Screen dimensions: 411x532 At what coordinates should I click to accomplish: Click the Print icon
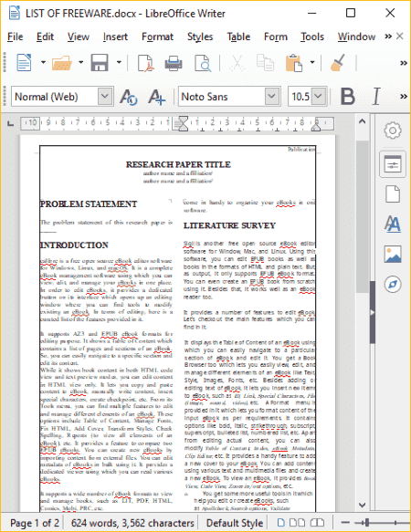click(174, 63)
